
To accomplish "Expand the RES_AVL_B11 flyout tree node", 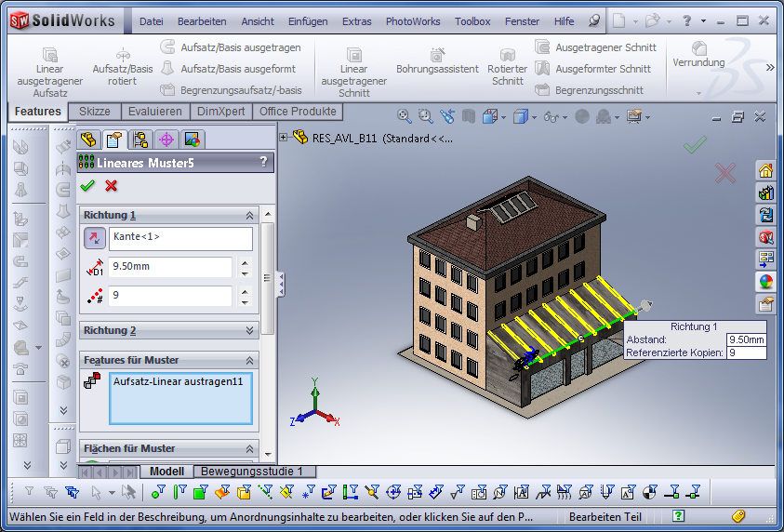I will click(284, 138).
